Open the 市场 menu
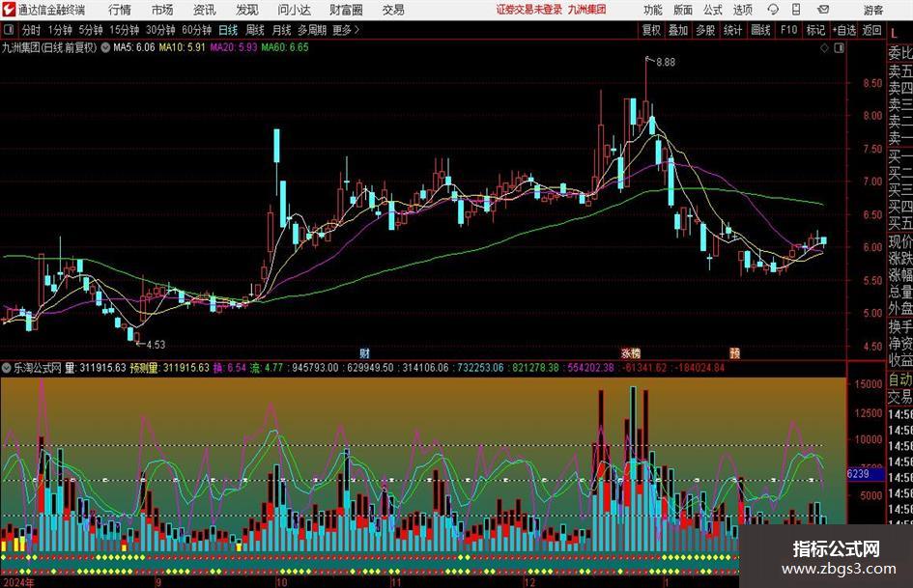 [x=162, y=10]
